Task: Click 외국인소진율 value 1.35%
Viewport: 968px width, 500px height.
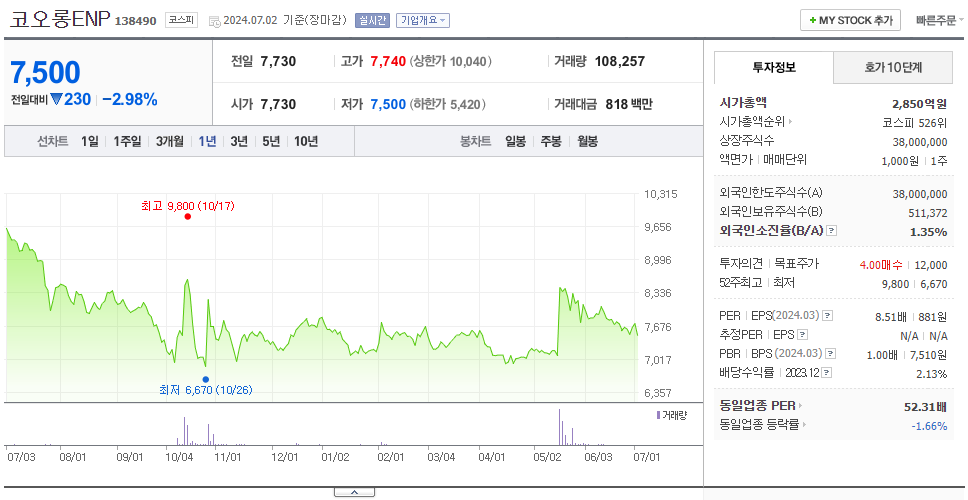Action: (x=928, y=232)
